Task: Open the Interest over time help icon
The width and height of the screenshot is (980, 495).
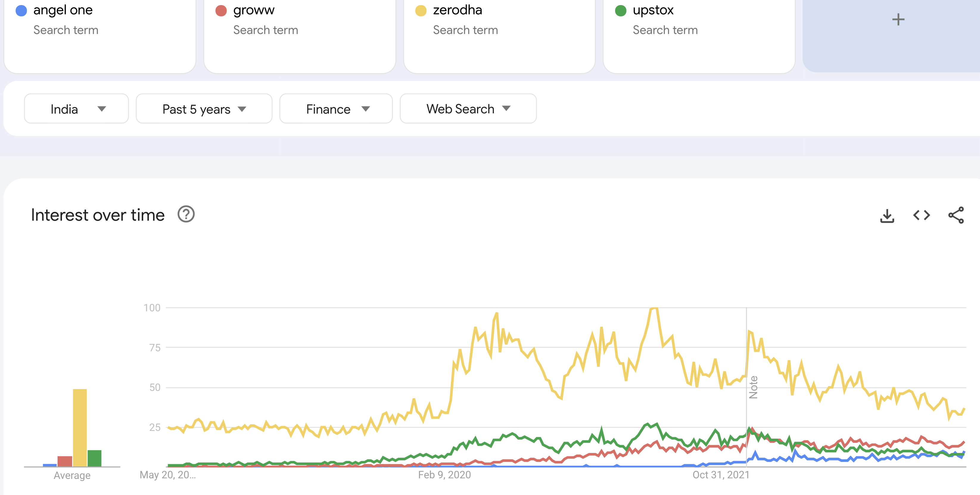Action: click(186, 214)
